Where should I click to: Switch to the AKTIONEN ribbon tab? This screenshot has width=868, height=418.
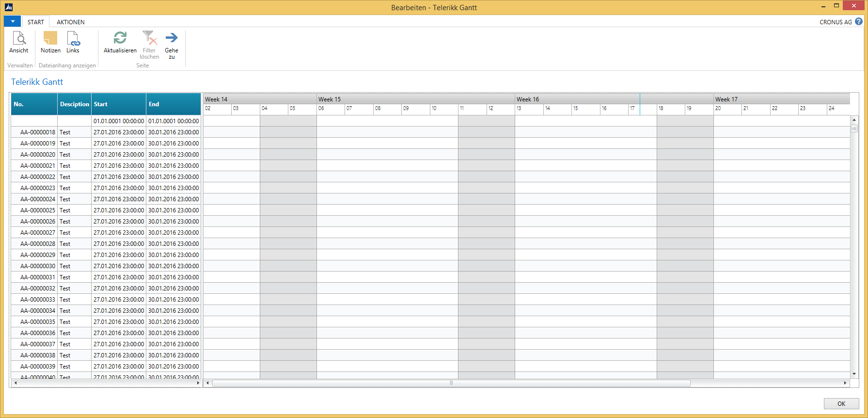[71, 22]
